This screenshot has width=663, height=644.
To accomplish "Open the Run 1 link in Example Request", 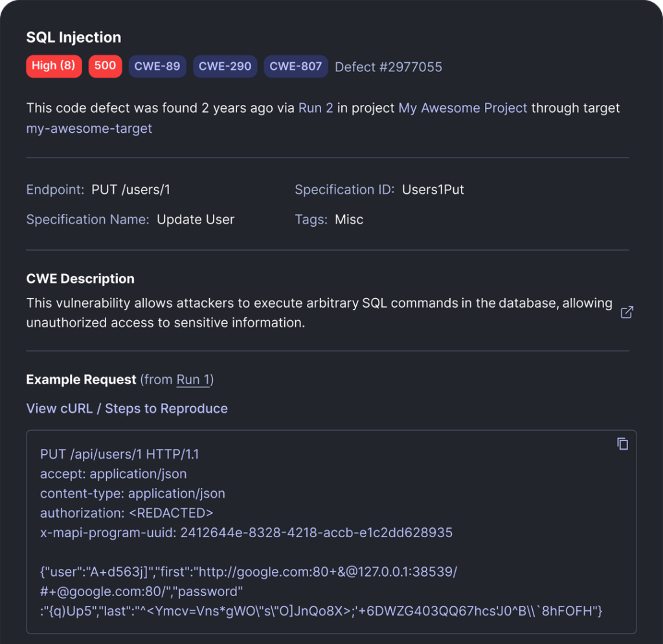I will pos(193,380).
